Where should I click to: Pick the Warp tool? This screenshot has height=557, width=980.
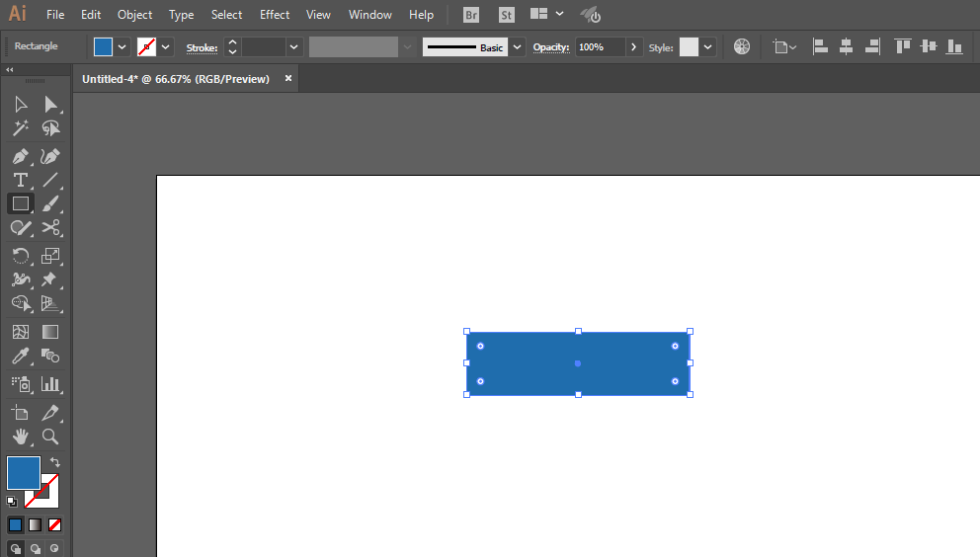21,279
